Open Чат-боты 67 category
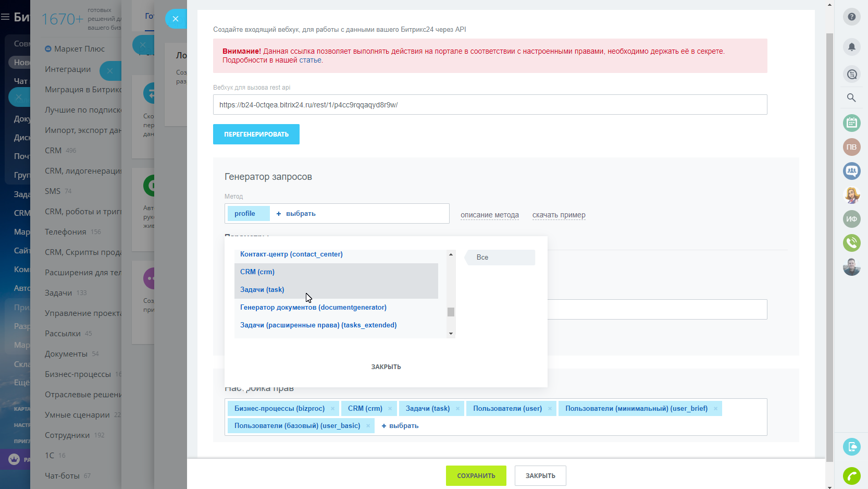868x489 pixels. click(68, 476)
